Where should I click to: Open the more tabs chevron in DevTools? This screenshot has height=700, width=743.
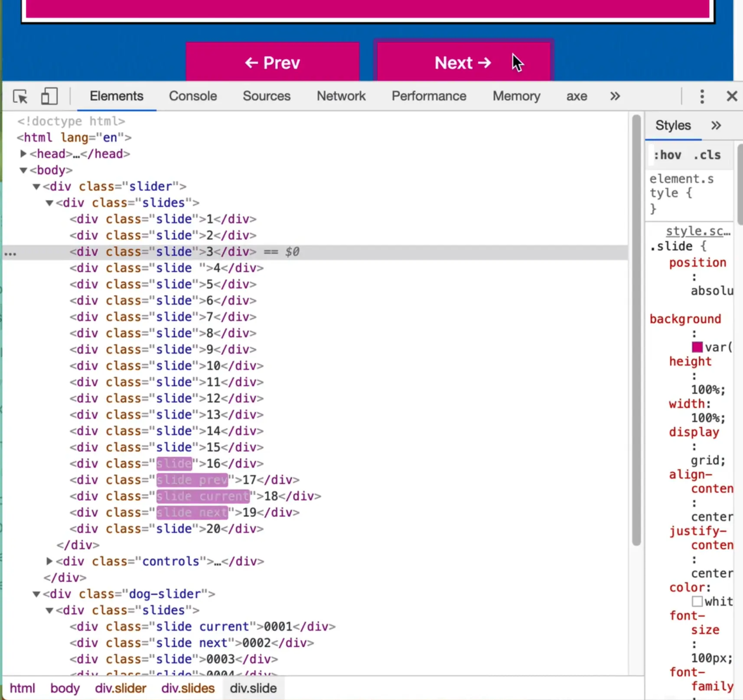(x=615, y=96)
